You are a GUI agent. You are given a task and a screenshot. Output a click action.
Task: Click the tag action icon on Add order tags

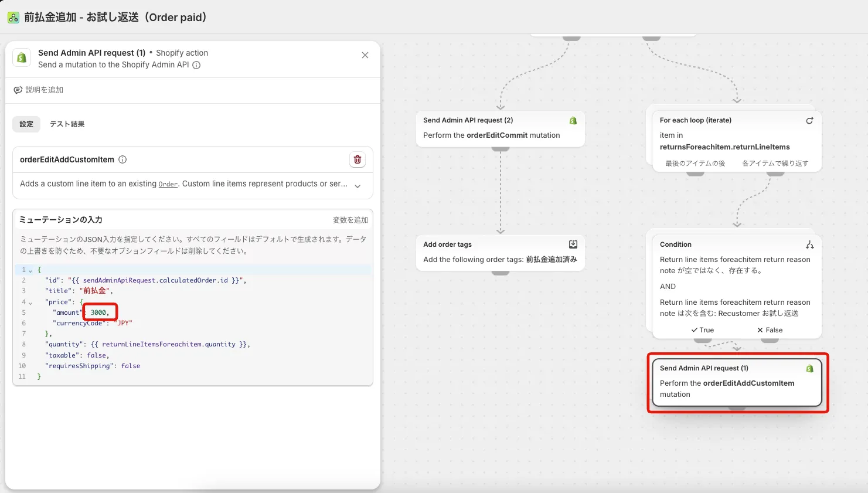tap(573, 244)
